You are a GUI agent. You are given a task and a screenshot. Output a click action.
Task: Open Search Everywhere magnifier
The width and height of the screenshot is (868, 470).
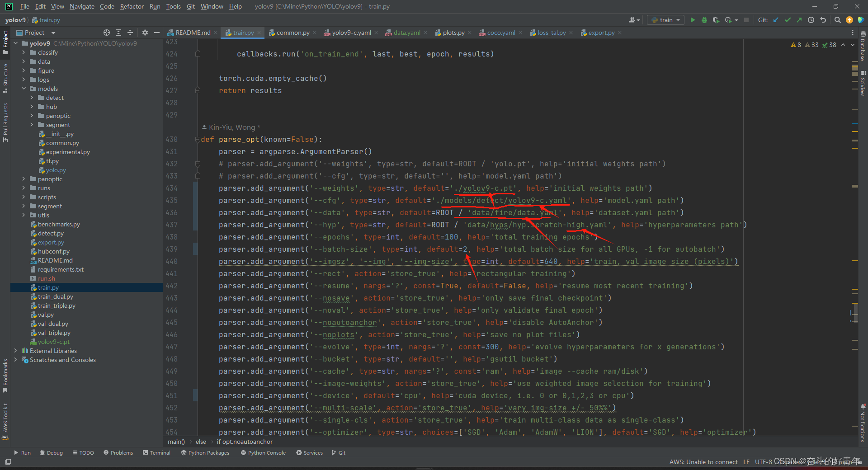click(x=837, y=20)
